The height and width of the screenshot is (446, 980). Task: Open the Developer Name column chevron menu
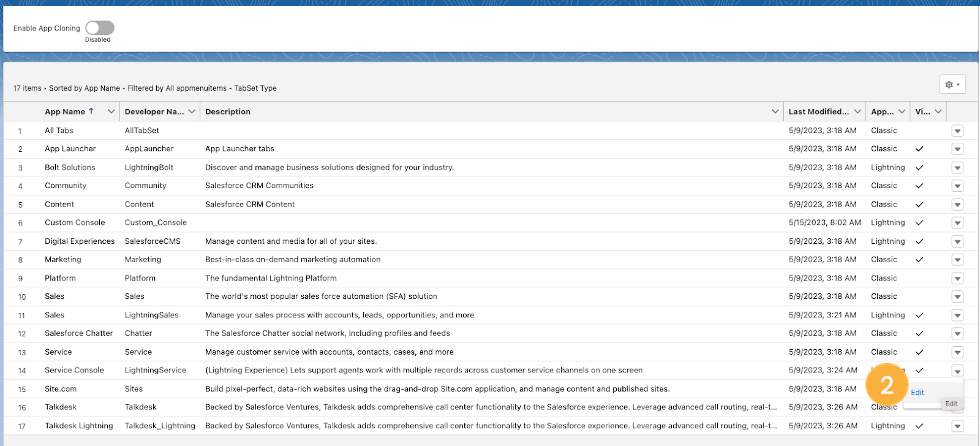(x=192, y=112)
